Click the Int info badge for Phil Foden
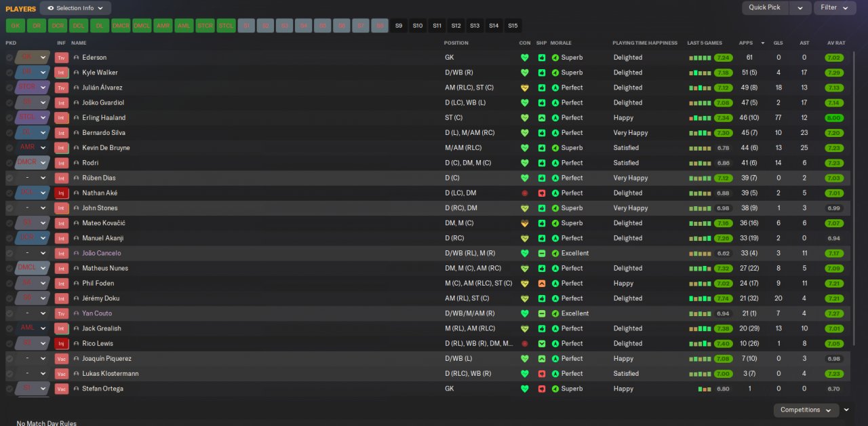The width and height of the screenshot is (868, 426). pyautogui.click(x=62, y=284)
